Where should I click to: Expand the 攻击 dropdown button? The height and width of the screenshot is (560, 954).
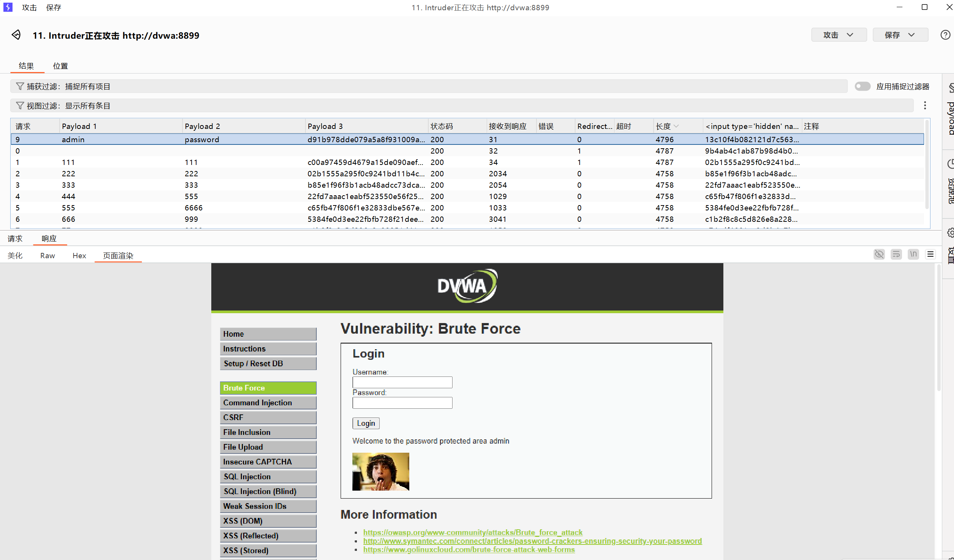point(838,35)
